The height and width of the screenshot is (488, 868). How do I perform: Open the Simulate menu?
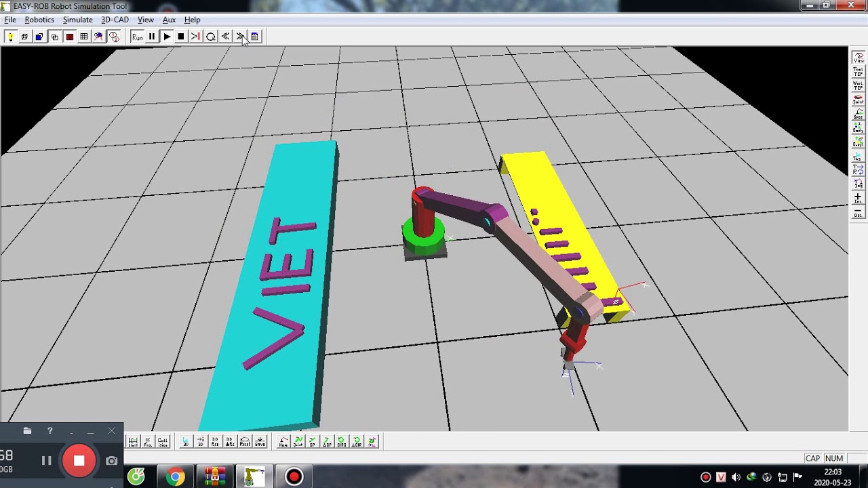pos(78,20)
